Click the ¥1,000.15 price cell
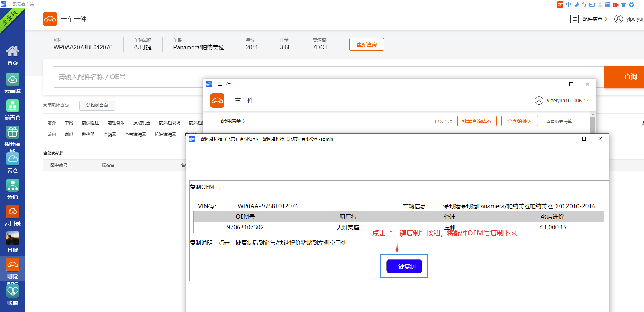This screenshot has width=644, height=312. click(x=553, y=228)
